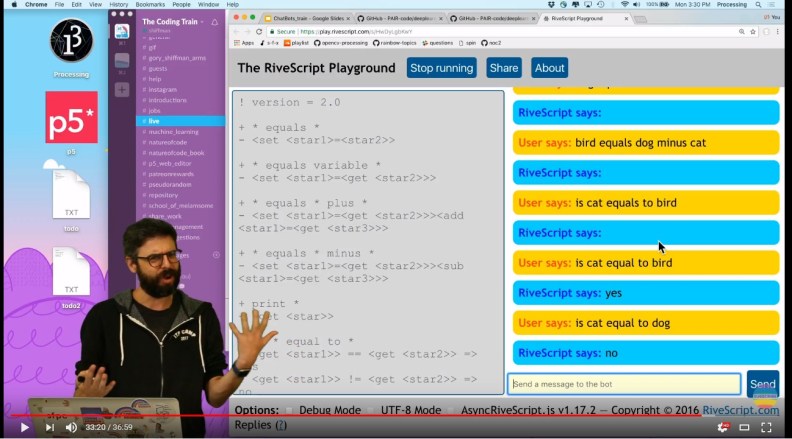Mute the video volume speaker icon
792x439 pixels.
pos(71,427)
